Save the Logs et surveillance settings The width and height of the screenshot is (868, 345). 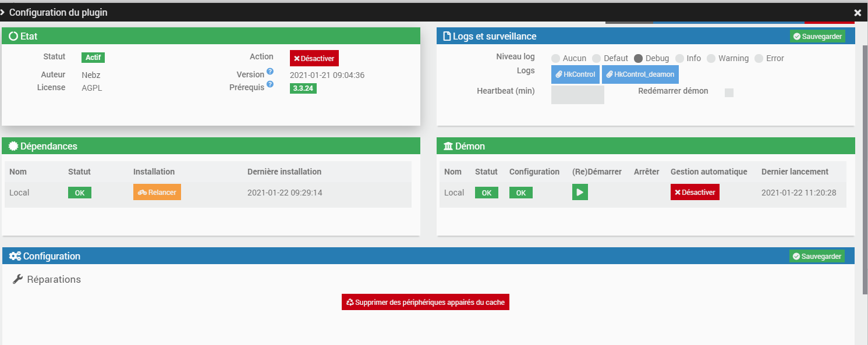[817, 37]
